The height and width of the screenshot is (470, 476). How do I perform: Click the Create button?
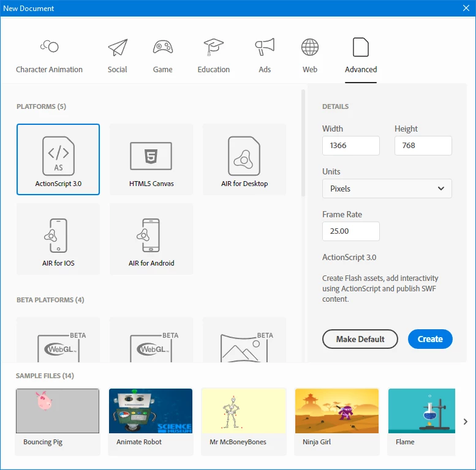click(430, 339)
